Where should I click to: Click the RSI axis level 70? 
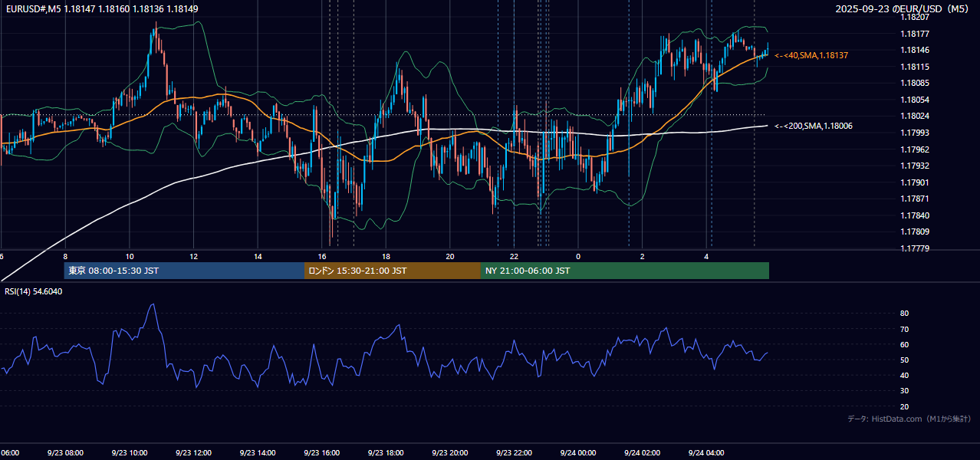coord(905,329)
